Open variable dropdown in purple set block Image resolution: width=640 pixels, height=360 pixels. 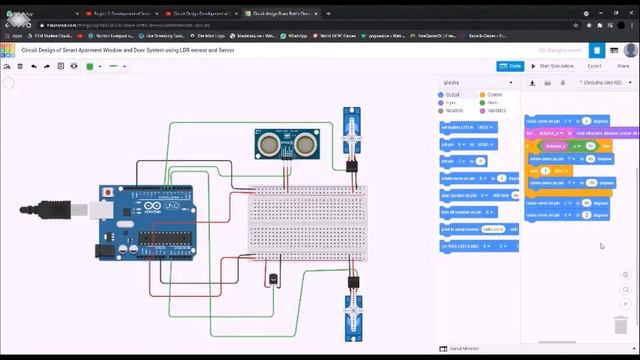pos(551,133)
